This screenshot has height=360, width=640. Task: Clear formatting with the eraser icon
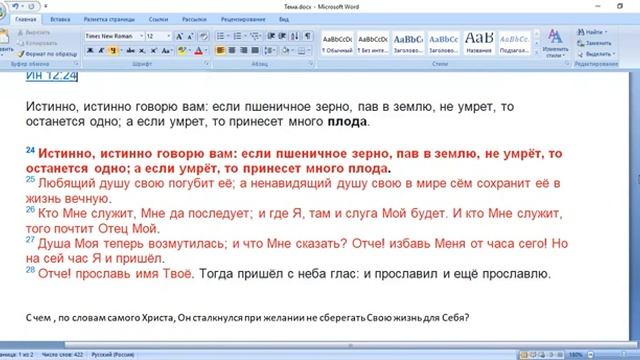pyautogui.click(x=204, y=36)
